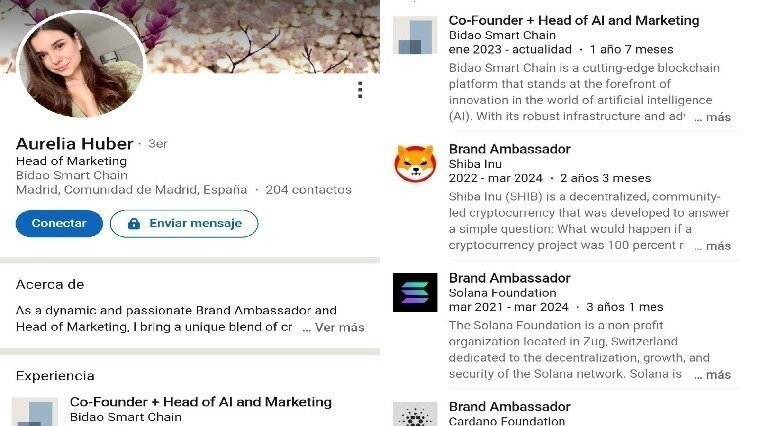This screenshot has width=758, height=426.
Task: Click the Shiba Inu company logo
Action: click(x=414, y=163)
